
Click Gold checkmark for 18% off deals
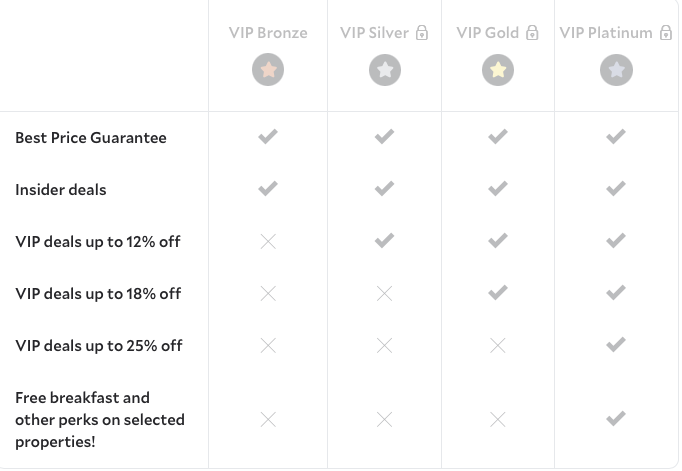pyautogui.click(x=498, y=293)
